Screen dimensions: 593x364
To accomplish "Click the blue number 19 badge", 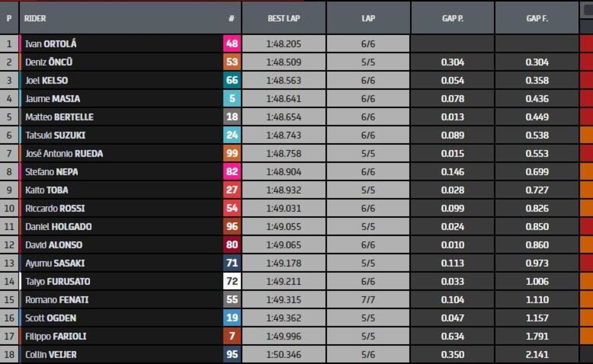I will coord(232,318).
